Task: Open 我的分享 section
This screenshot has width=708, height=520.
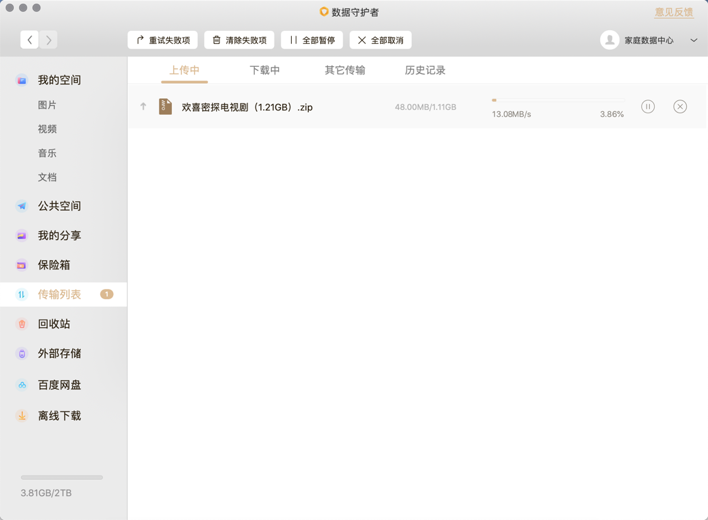Action: [59, 236]
